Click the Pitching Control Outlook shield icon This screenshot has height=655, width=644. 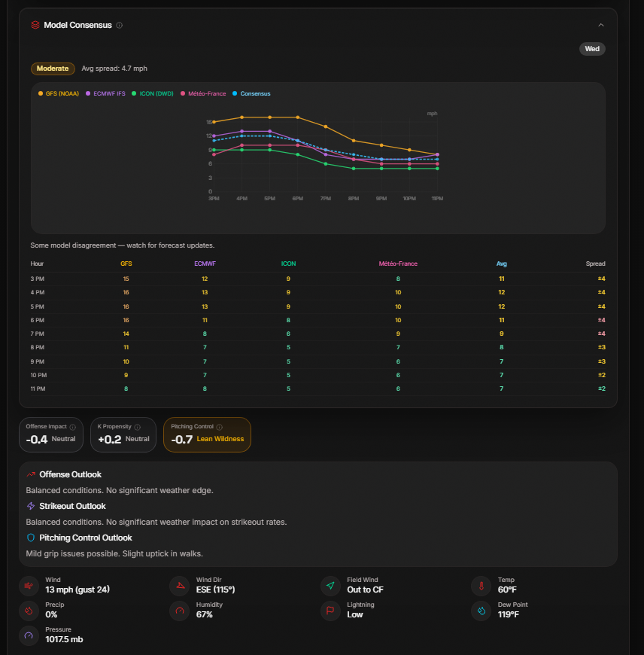31,538
